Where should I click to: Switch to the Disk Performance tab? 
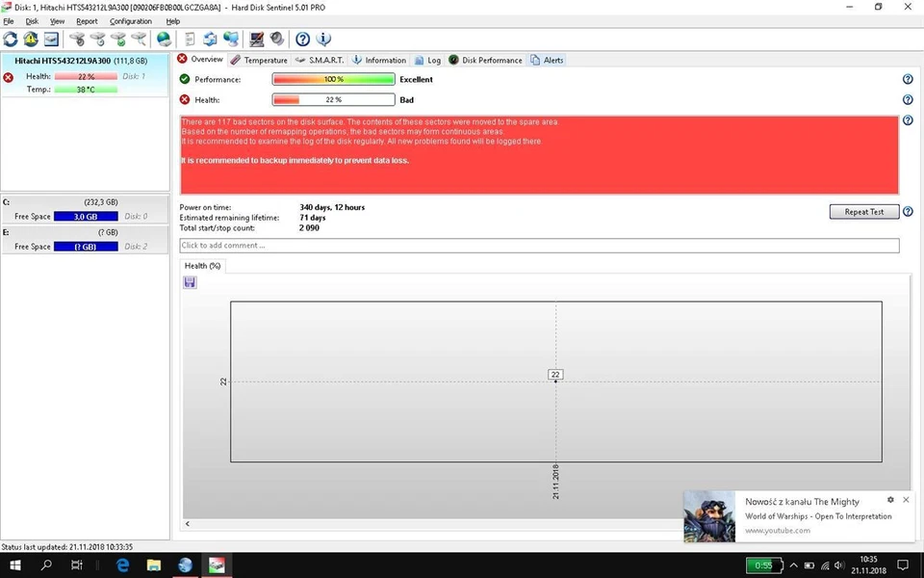click(x=485, y=60)
